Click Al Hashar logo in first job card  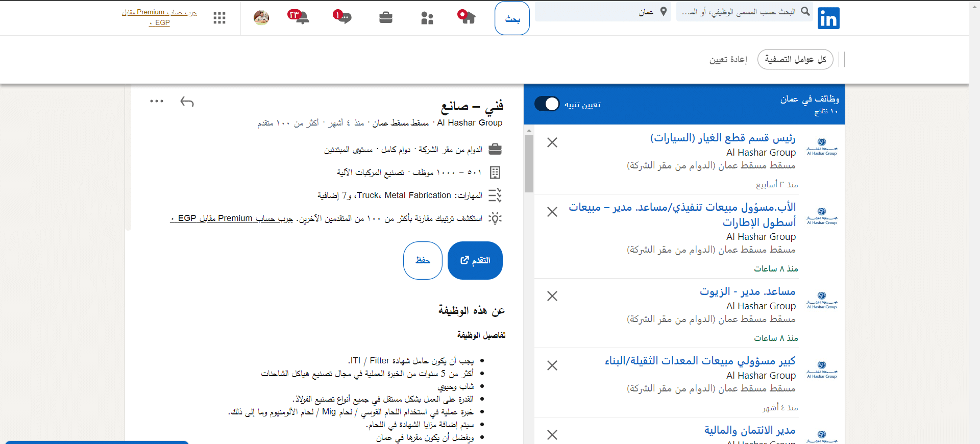tap(822, 146)
